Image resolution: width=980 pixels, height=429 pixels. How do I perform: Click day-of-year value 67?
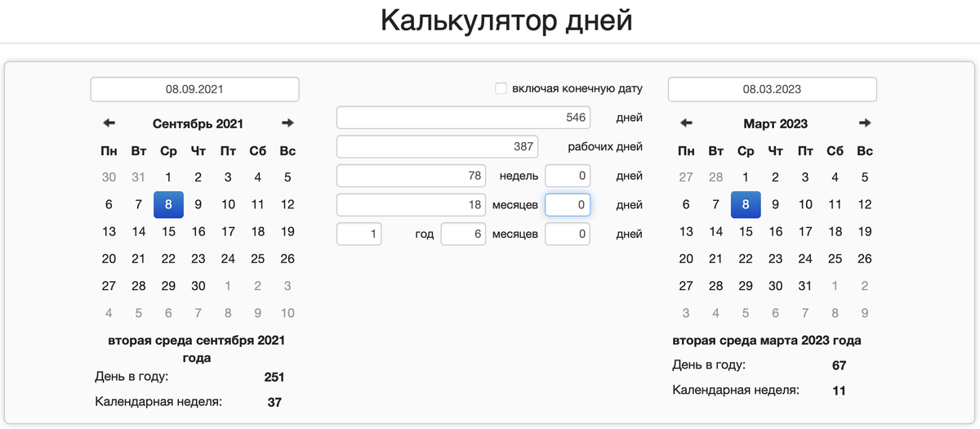coord(840,365)
